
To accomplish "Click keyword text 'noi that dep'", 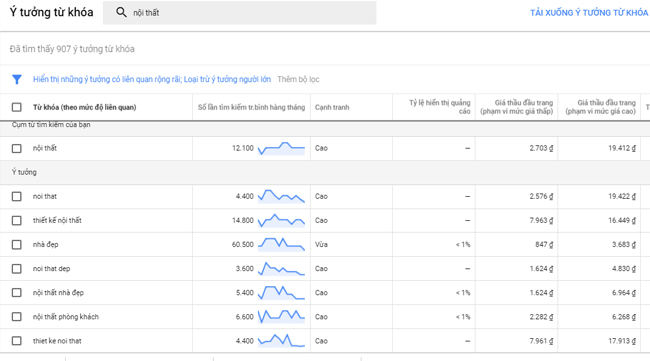I will click(x=51, y=269).
